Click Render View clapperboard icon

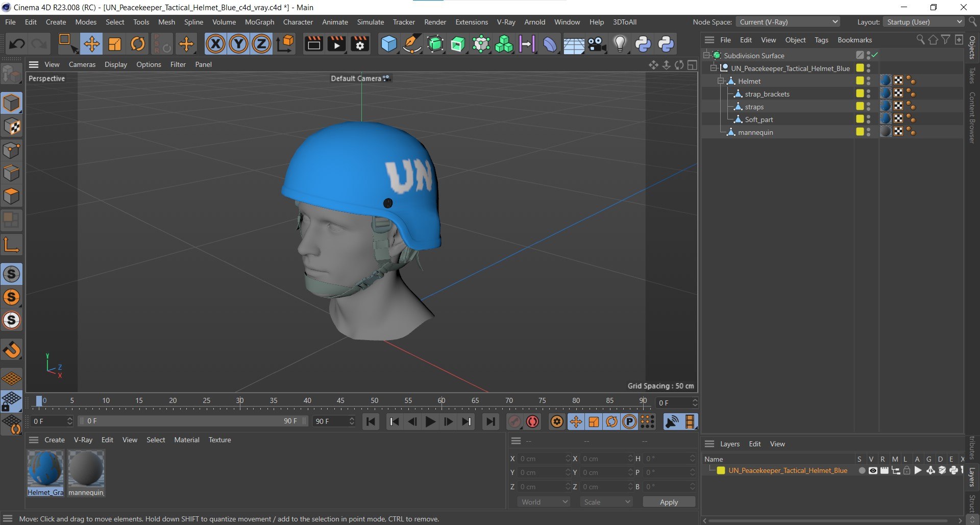pyautogui.click(x=313, y=44)
